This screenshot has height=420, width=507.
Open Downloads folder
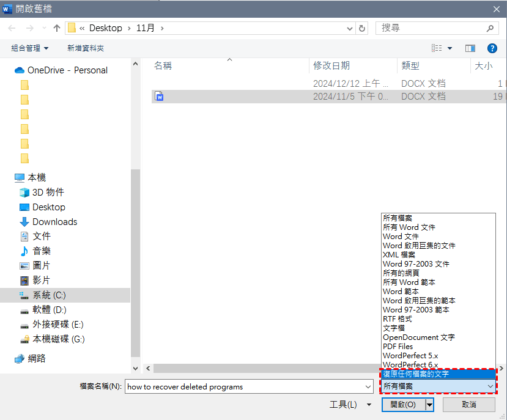pyautogui.click(x=48, y=222)
